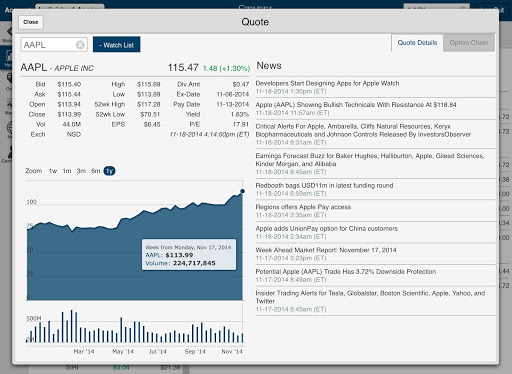Open Apple adds UnionPay option article
The image size is (512, 374).
coord(327,229)
